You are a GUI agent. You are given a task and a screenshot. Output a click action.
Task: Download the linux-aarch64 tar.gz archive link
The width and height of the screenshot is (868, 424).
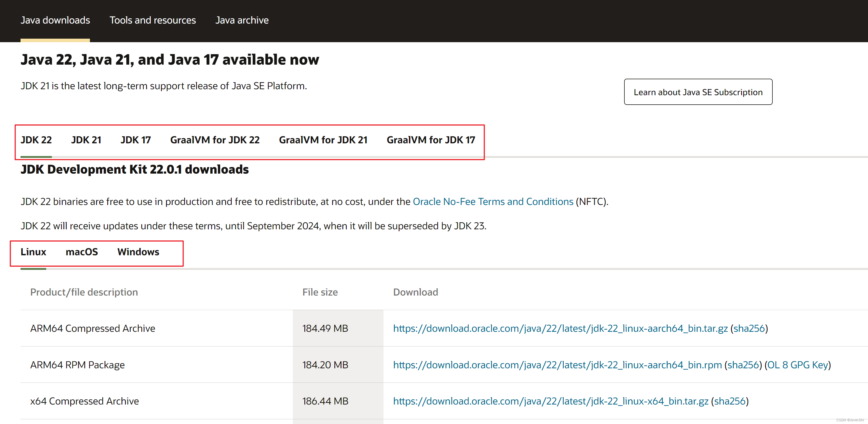click(560, 329)
